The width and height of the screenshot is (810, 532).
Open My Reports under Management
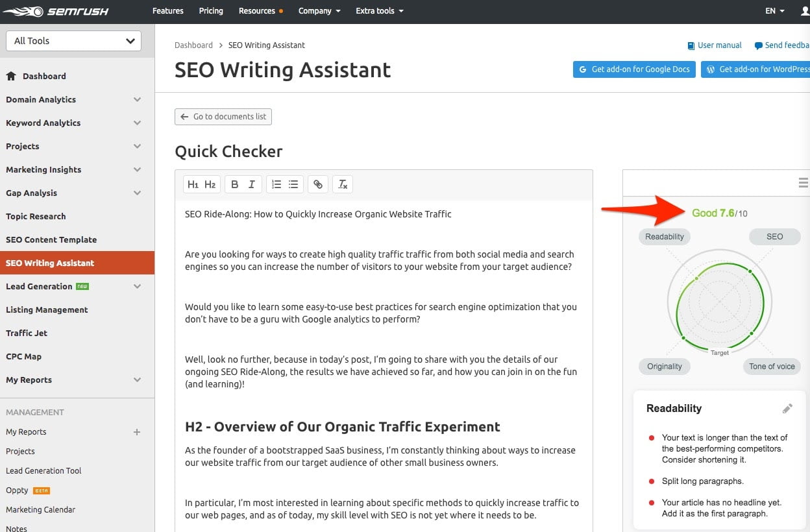point(26,432)
